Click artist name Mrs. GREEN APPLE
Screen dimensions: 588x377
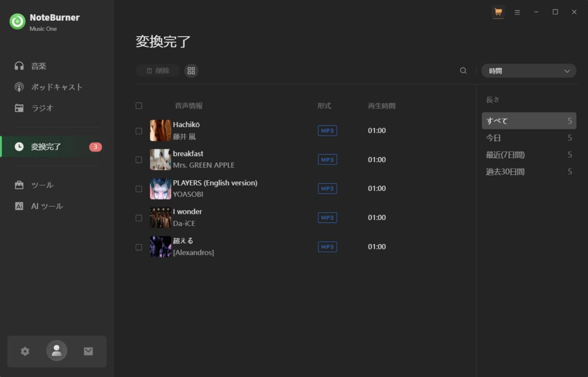pos(204,165)
